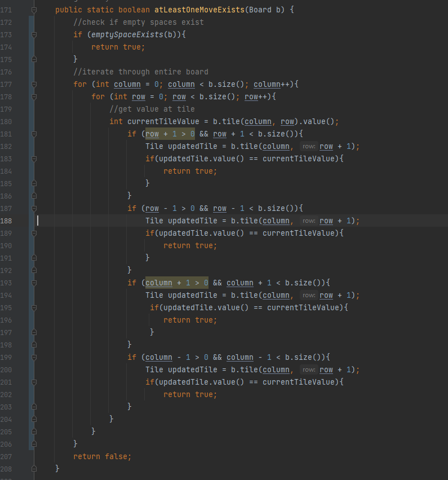Collapse the row + 1 if-block on line 181
Image resolution: width=448 pixels, height=480 pixels.
point(34,134)
